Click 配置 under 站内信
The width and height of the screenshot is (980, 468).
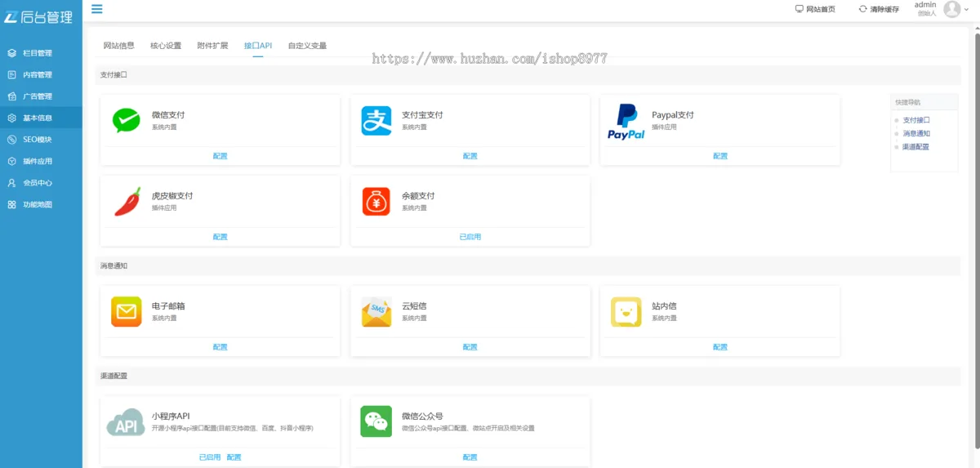point(719,347)
